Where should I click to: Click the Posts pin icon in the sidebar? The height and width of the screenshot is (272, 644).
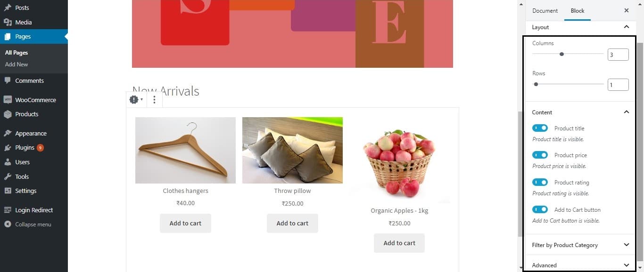(8, 8)
